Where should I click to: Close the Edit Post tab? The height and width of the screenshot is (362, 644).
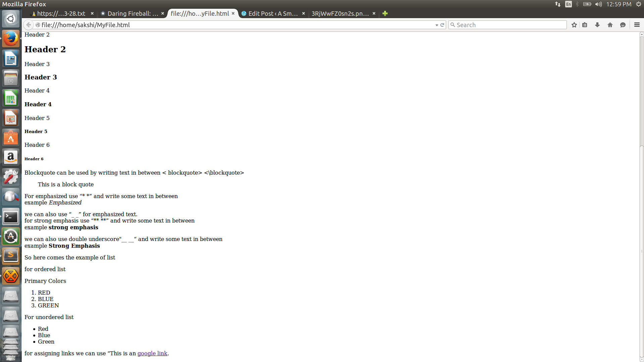[304, 13]
